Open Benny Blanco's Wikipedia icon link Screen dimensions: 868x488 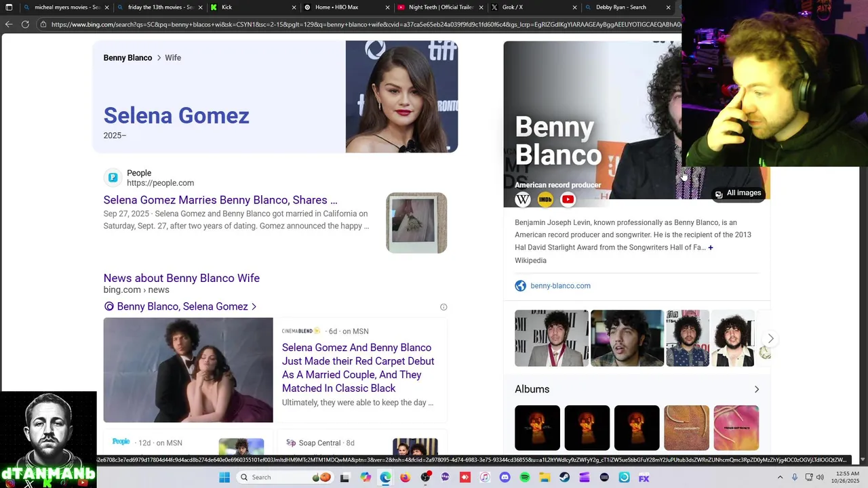point(522,199)
